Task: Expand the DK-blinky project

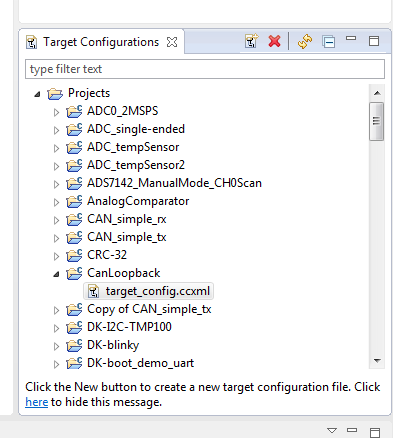Action: 56,346
